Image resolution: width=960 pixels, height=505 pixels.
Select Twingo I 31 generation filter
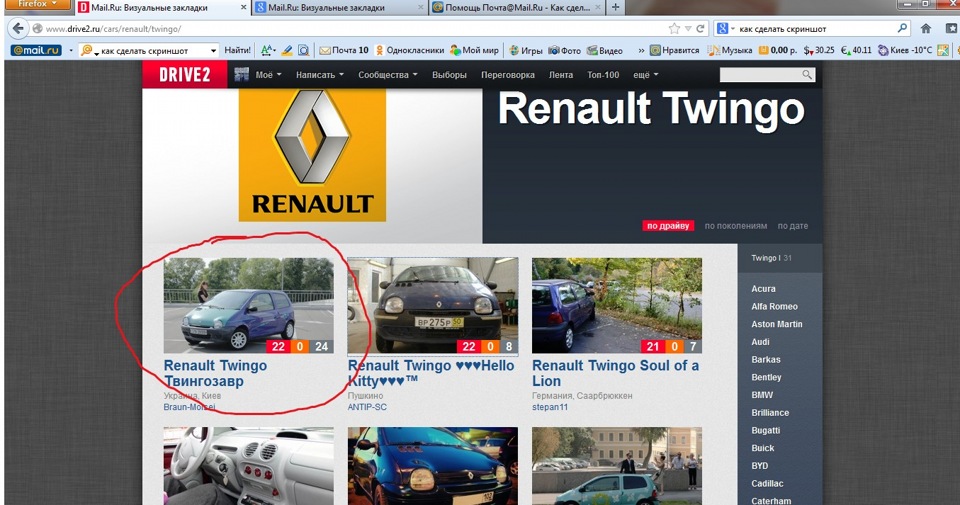[771, 258]
